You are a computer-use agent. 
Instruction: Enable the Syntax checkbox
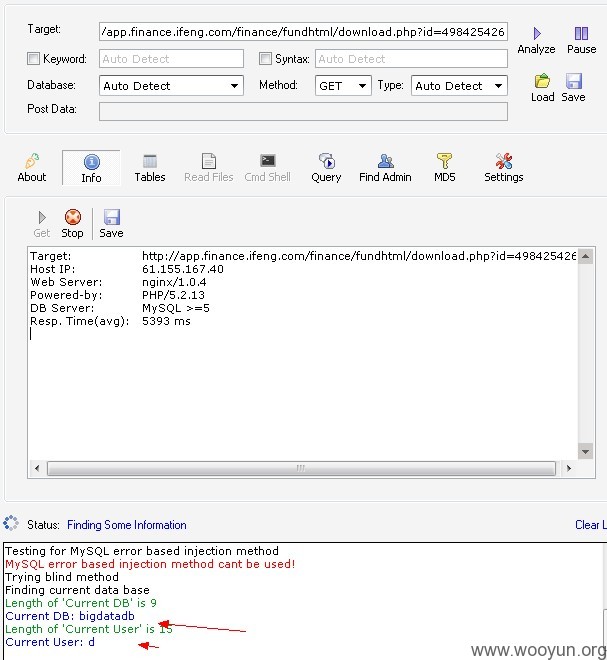point(265,59)
